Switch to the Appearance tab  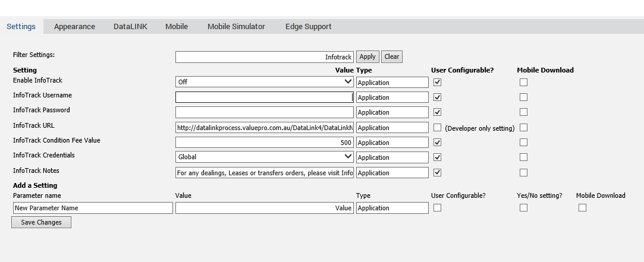[x=74, y=27]
